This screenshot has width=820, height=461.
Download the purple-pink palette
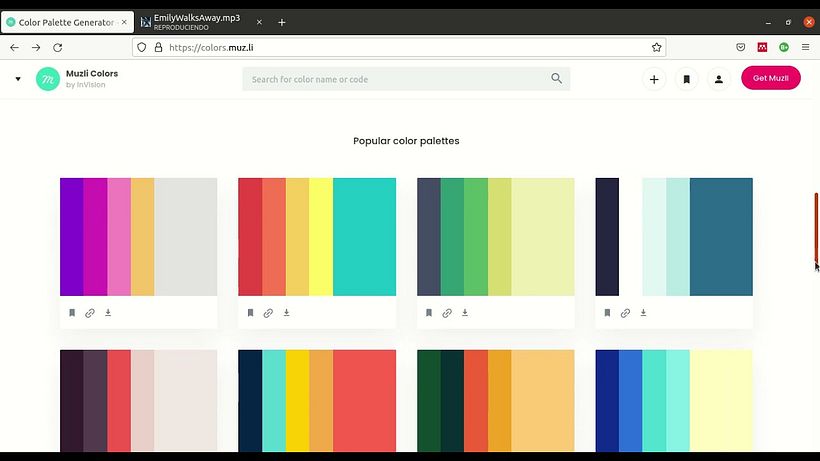click(108, 313)
